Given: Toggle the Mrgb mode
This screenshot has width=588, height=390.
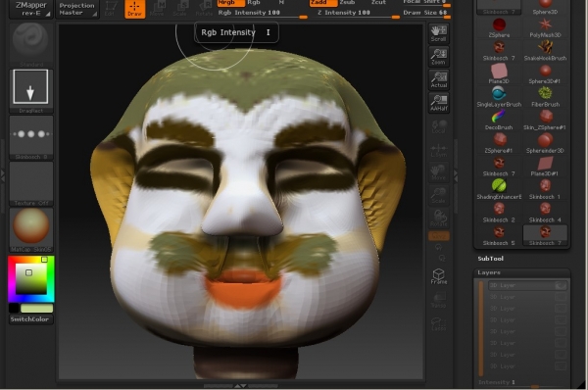Looking at the screenshot, I should point(230,3).
